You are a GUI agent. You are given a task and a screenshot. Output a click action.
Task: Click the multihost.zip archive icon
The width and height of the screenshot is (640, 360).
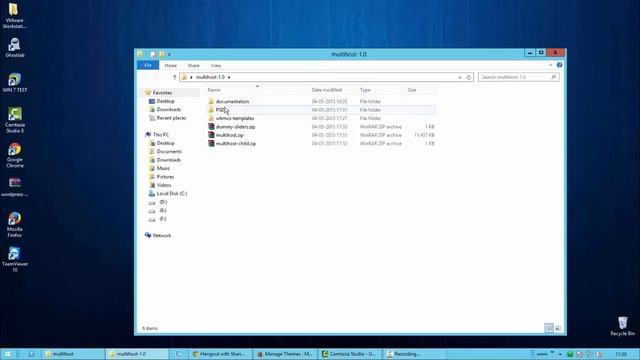[211, 135]
